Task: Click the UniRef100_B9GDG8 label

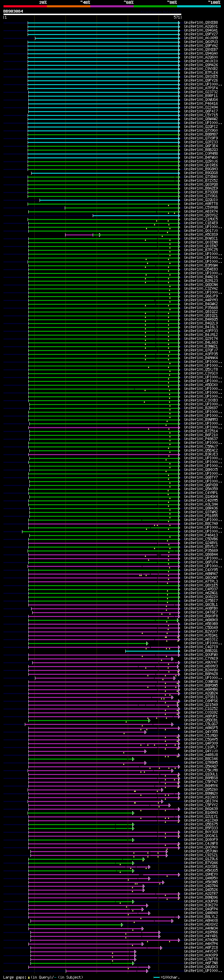Action: click(201, 173)
